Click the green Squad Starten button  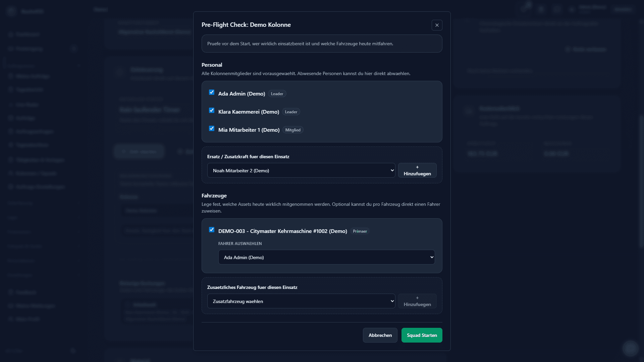click(422, 335)
